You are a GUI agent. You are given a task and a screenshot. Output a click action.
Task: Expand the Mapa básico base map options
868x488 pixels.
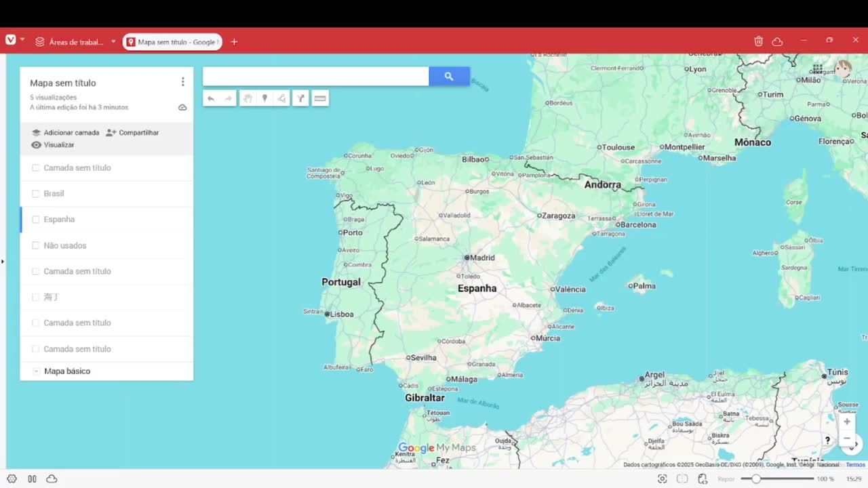37,371
